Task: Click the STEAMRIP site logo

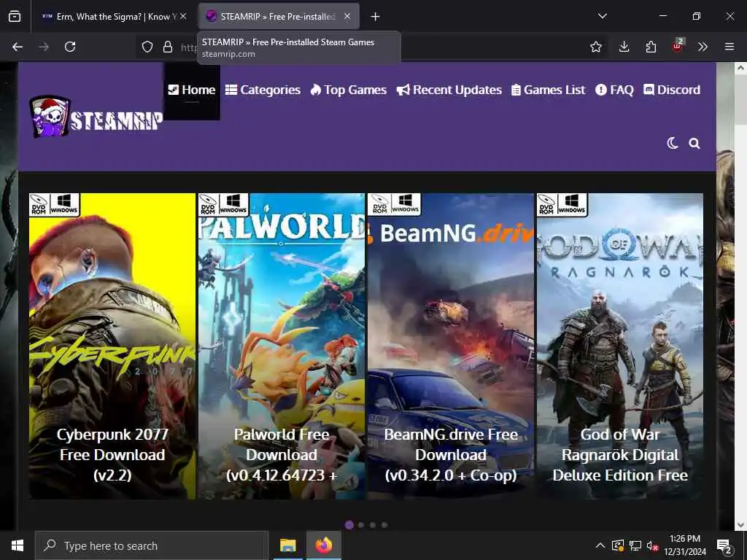Action: click(96, 117)
